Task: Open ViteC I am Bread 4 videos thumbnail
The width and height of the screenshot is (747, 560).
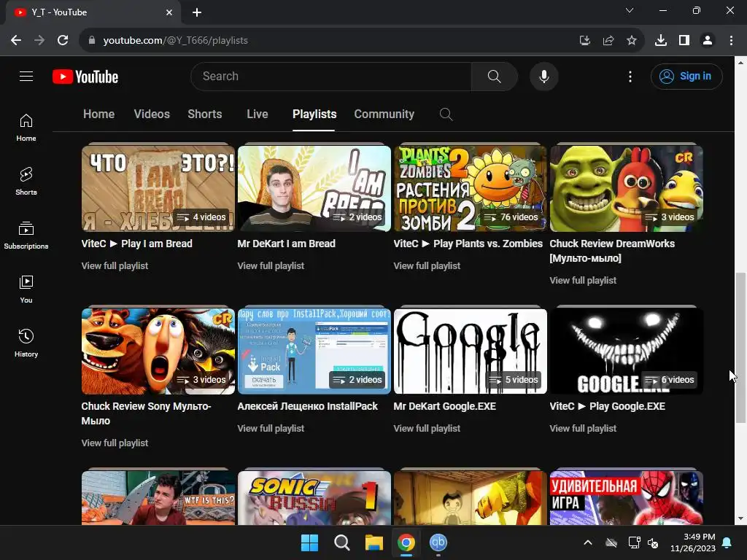Action: coord(158,188)
